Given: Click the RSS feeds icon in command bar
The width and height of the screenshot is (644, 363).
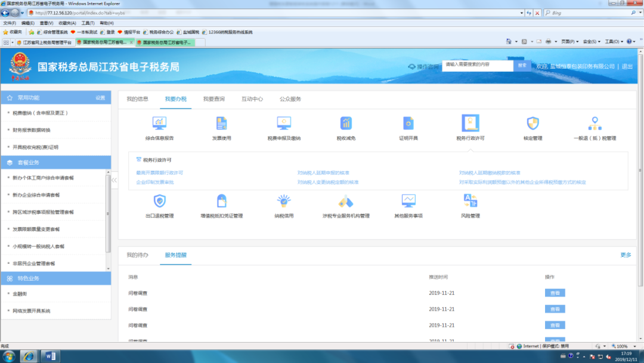Looking at the screenshot, I should coord(524,42).
